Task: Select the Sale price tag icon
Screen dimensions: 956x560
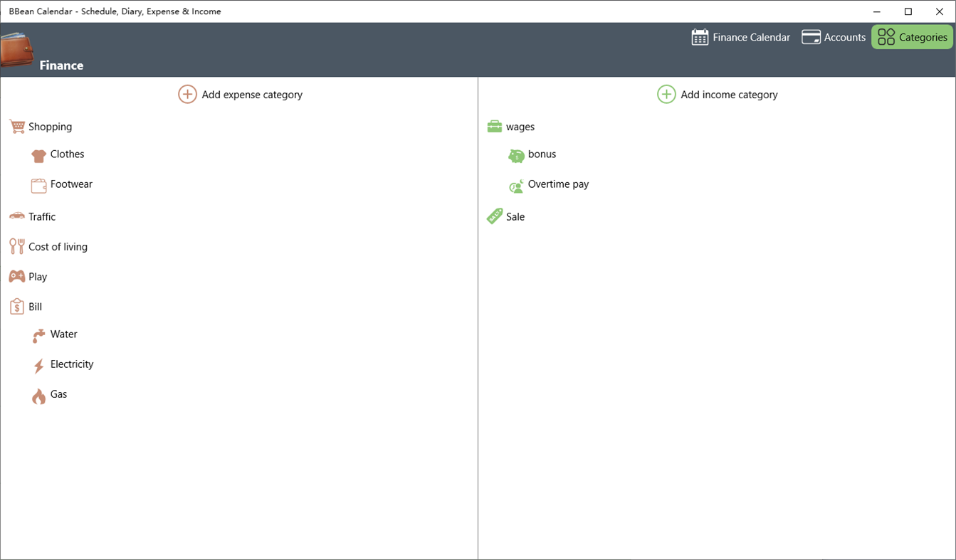Action: 494,215
